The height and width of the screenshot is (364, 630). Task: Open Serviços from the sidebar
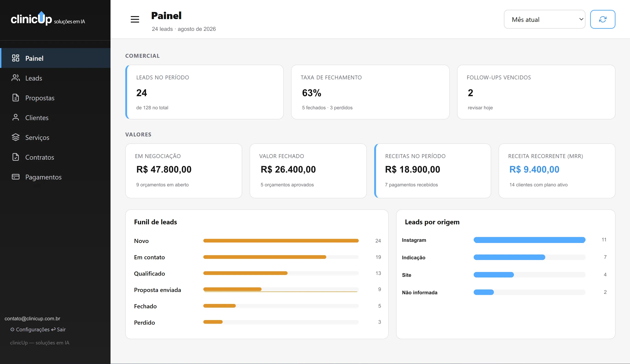coord(55,137)
